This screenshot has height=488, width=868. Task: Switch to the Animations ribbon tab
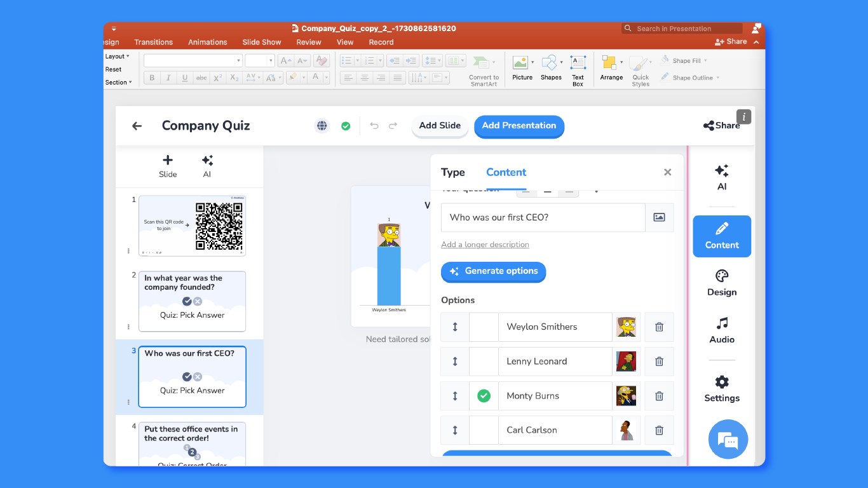pyautogui.click(x=207, y=42)
